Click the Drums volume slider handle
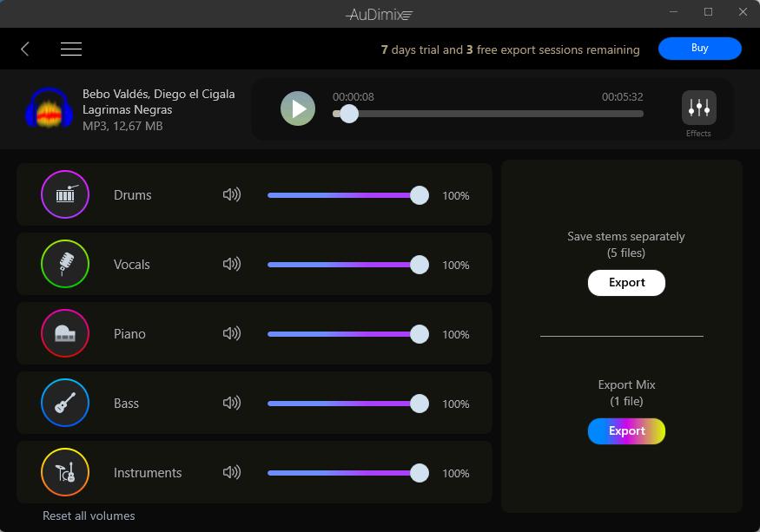760x532 pixels. tap(420, 195)
